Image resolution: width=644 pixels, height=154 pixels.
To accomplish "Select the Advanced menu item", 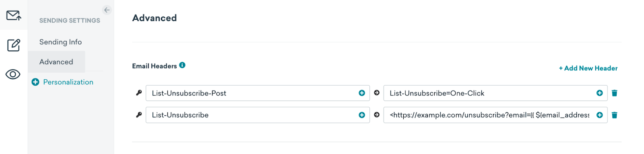I will (56, 62).
